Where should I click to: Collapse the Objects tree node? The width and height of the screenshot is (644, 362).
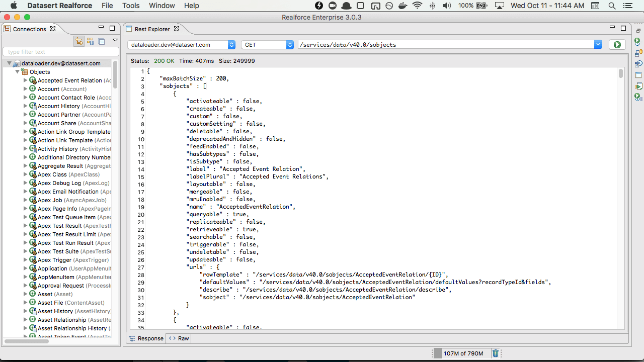tap(18, 72)
